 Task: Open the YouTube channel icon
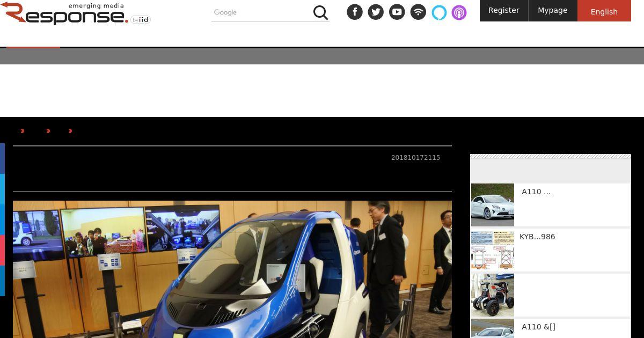[x=397, y=12]
